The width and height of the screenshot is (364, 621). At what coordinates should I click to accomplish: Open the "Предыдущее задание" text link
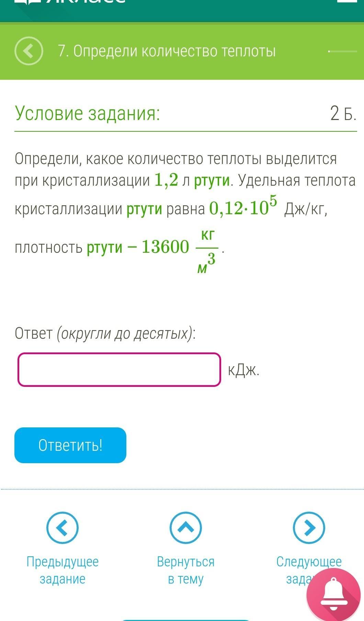point(62,570)
